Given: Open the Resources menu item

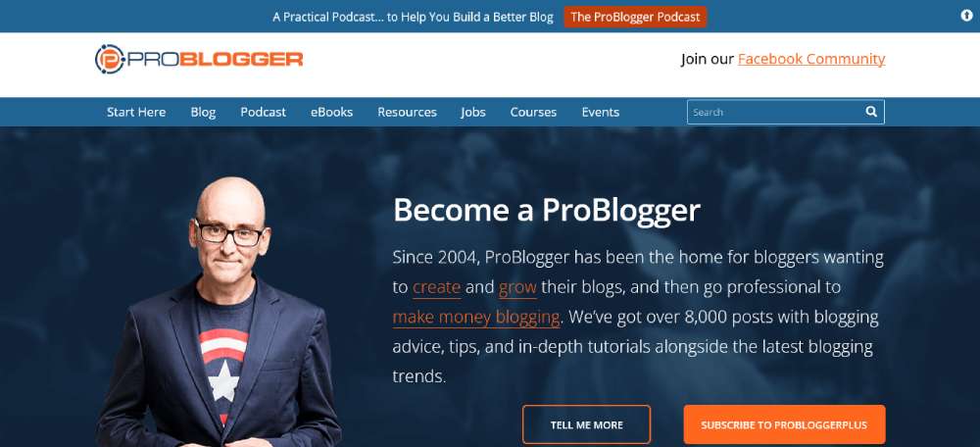Looking at the screenshot, I should [x=407, y=113].
